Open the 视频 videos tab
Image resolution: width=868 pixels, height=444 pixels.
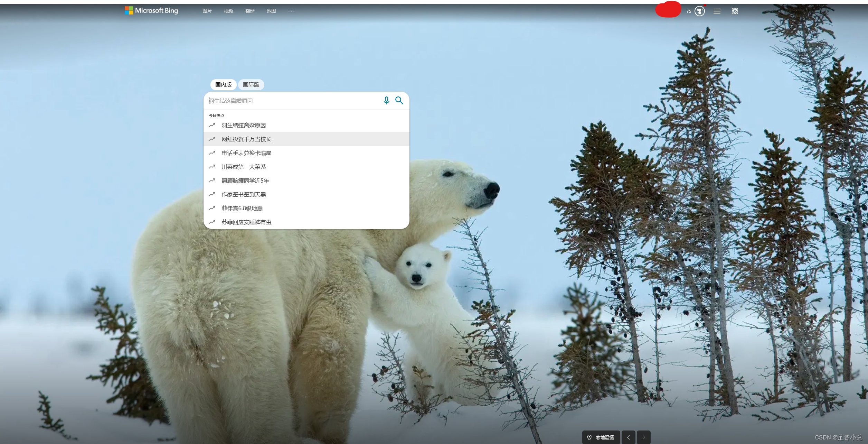click(228, 11)
